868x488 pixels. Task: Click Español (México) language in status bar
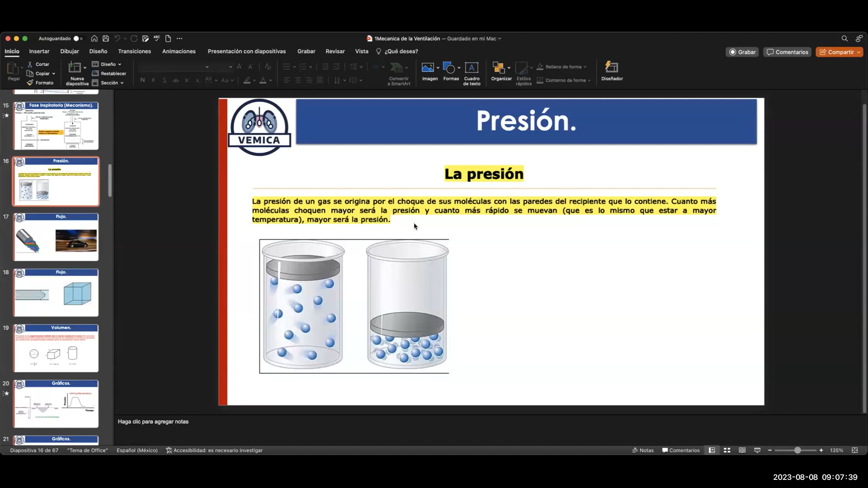pyautogui.click(x=137, y=450)
